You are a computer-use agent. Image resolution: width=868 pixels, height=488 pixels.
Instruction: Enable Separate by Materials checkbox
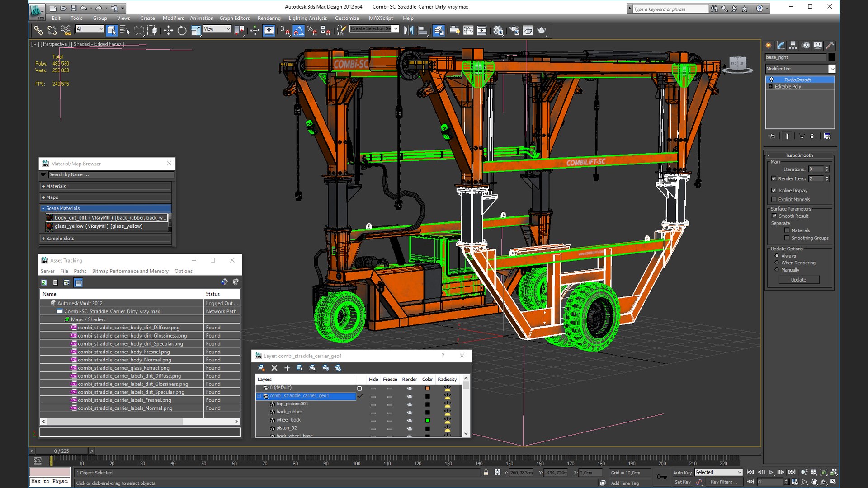787,230
